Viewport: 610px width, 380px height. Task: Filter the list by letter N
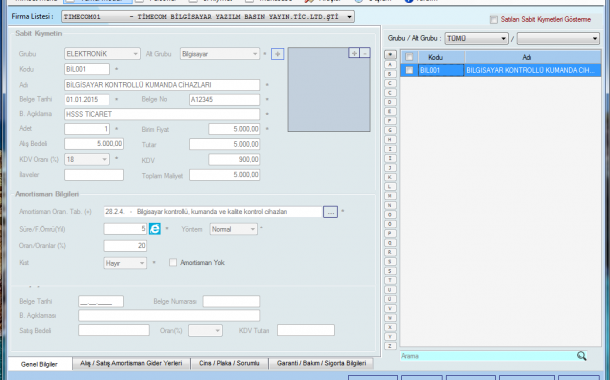[x=390, y=205]
